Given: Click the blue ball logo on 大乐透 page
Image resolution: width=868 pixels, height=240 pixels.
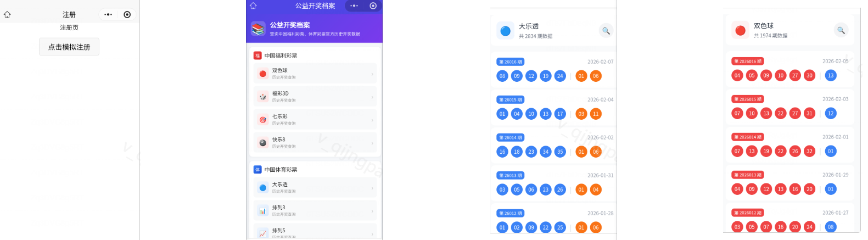Looking at the screenshot, I should point(506,31).
